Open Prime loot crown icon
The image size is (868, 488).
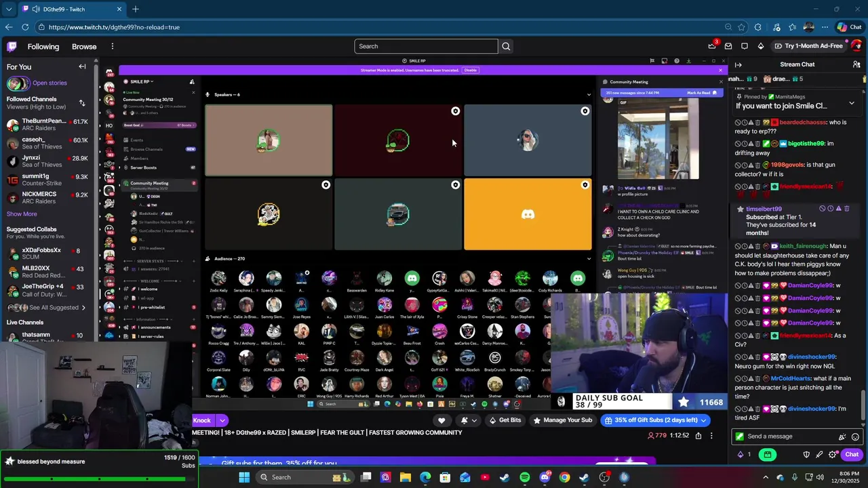click(x=712, y=46)
